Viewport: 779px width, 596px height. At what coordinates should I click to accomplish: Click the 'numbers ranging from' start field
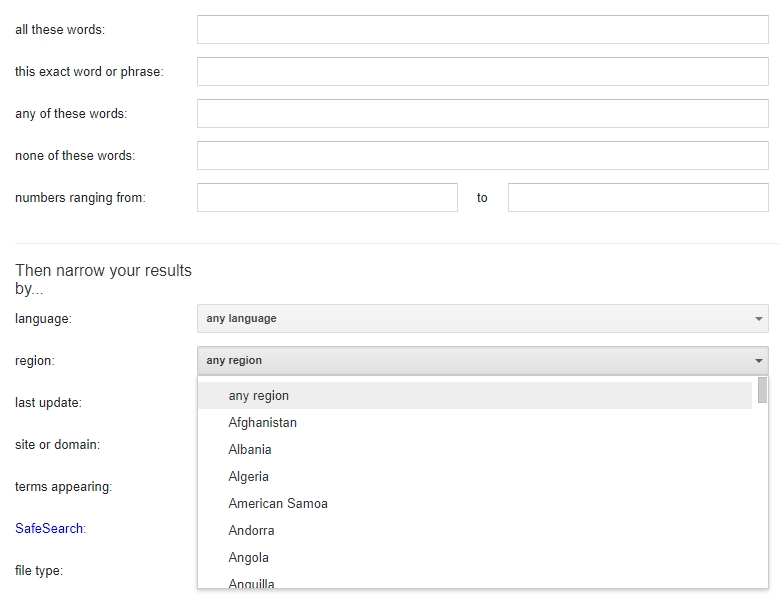coord(327,198)
